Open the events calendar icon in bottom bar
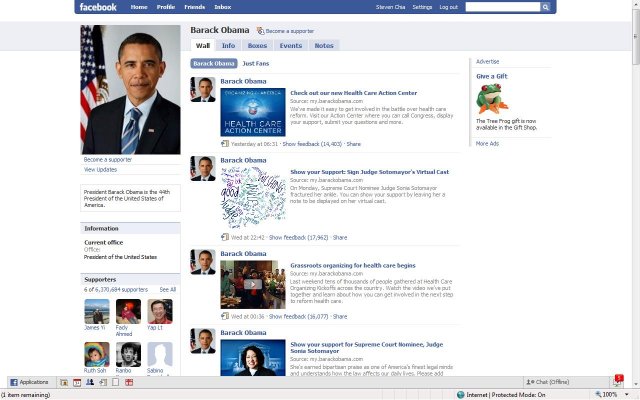Viewport: 640px width, 400px height. (77, 382)
